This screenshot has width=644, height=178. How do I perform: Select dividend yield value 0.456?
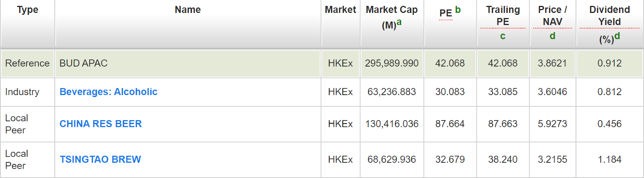coord(610,124)
